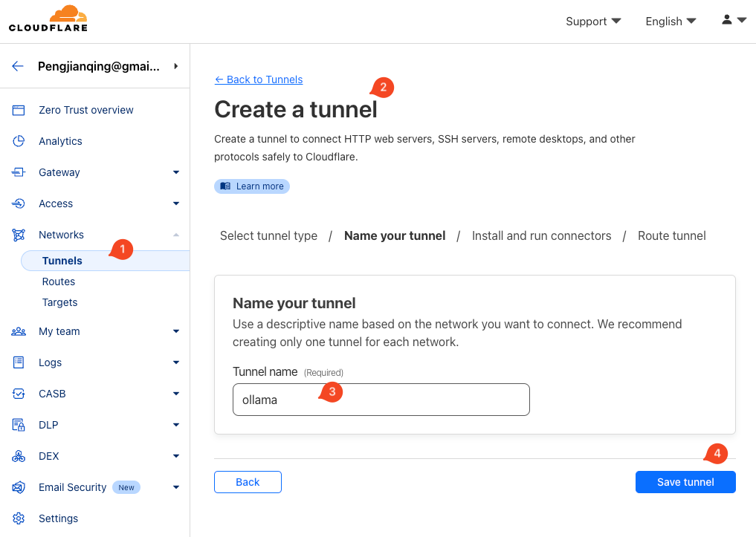
Task: Click the Cloudflare logo
Action: pyautogui.click(x=48, y=19)
